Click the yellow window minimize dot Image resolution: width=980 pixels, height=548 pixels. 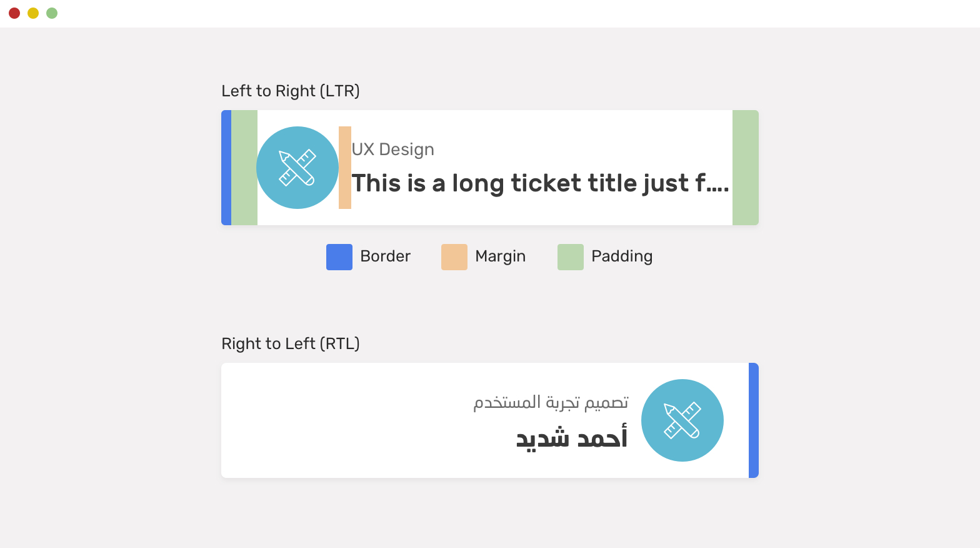pyautogui.click(x=33, y=13)
